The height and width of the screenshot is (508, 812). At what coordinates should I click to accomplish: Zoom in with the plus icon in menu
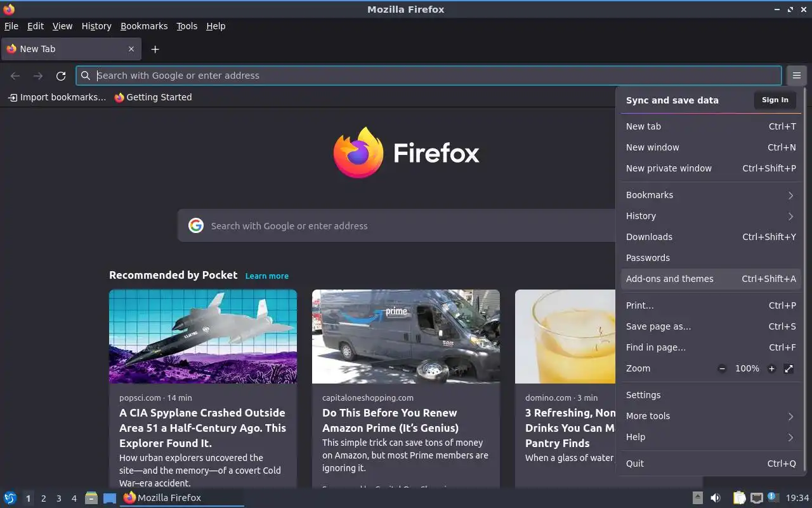[x=771, y=368]
